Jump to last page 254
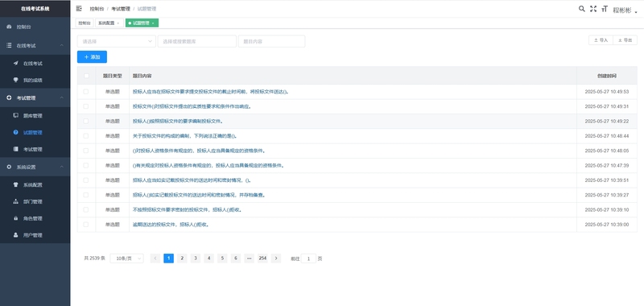This screenshot has height=306, width=644. [x=262, y=258]
